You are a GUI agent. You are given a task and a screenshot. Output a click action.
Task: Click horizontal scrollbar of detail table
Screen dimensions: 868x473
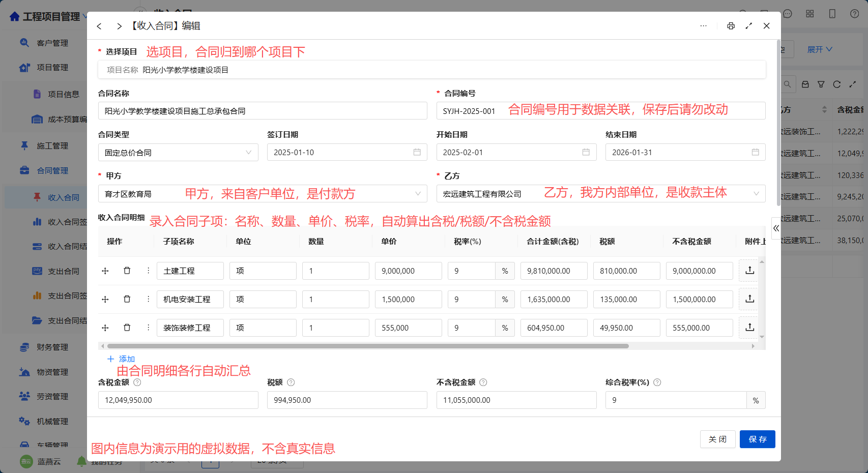tap(368, 346)
